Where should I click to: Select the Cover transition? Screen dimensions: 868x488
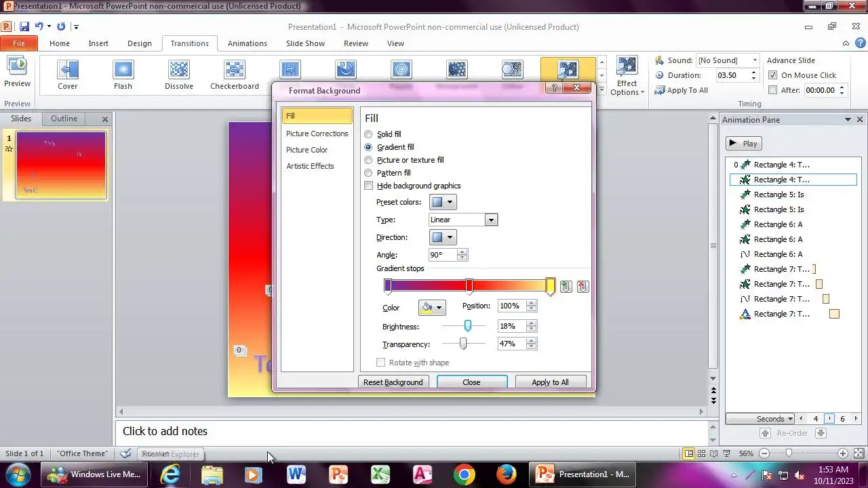[67, 75]
